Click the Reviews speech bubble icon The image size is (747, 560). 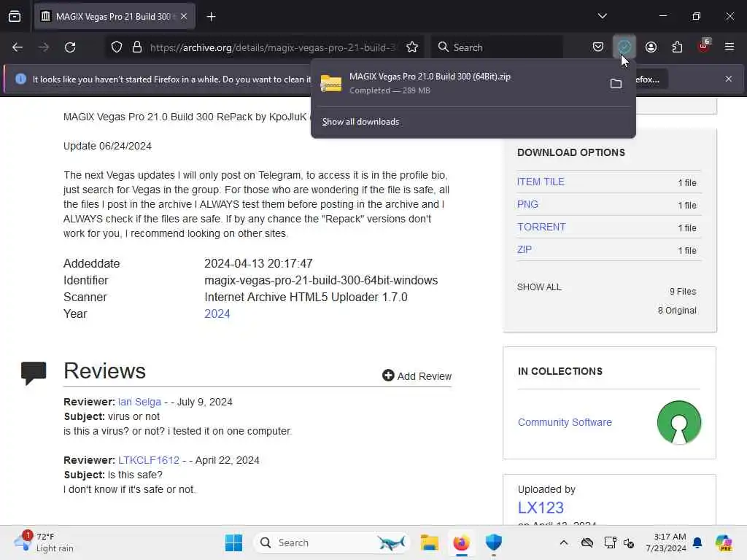click(34, 373)
